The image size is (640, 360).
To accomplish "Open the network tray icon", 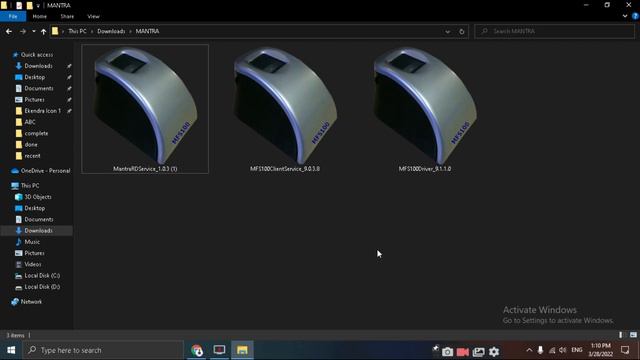I will pyautogui.click(x=552, y=350).
